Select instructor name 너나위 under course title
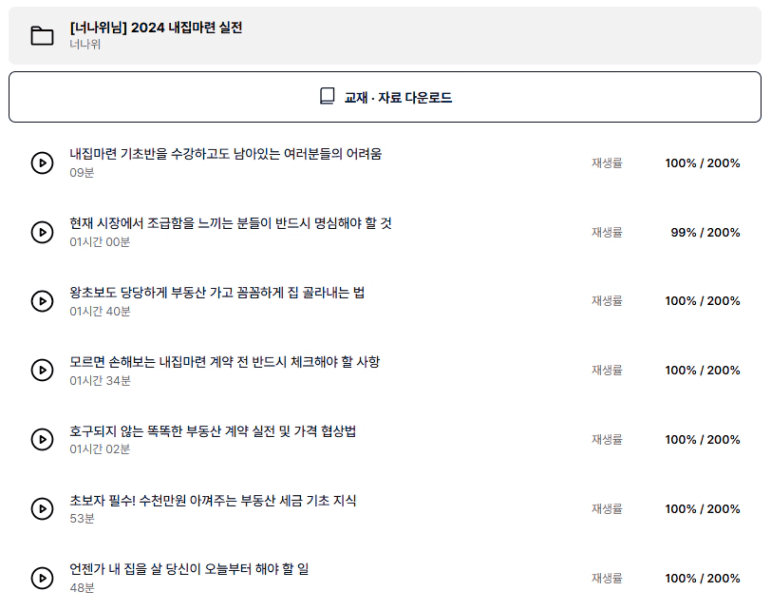Screen dimensions: 771x610 coord(85,44)
